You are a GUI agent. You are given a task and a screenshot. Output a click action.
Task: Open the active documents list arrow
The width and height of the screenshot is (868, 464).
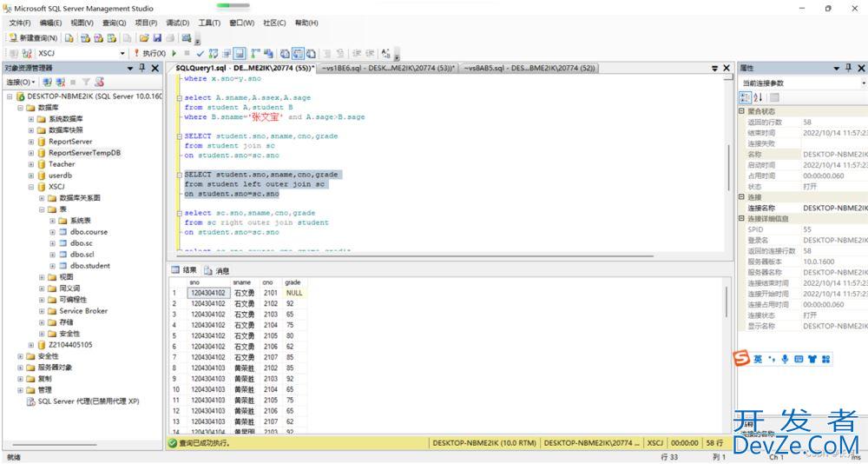(714, 68)
